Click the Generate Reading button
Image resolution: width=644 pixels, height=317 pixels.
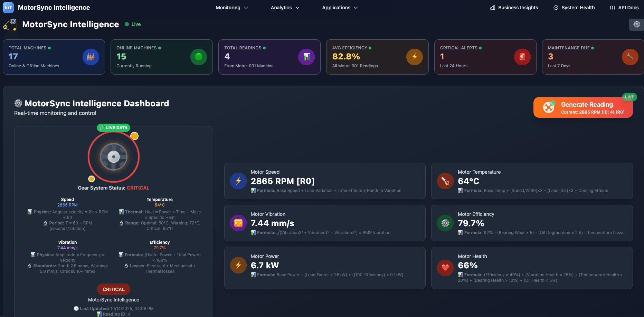583,107
